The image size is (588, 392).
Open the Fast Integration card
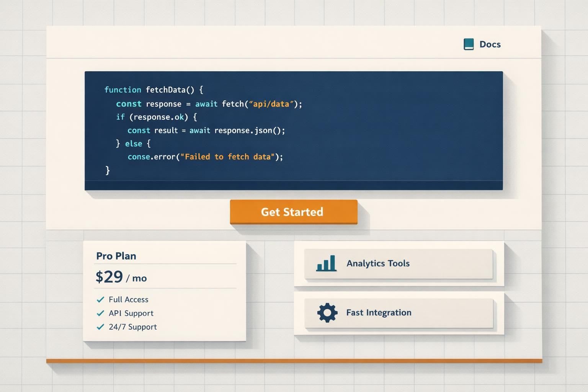click(399, 313)
